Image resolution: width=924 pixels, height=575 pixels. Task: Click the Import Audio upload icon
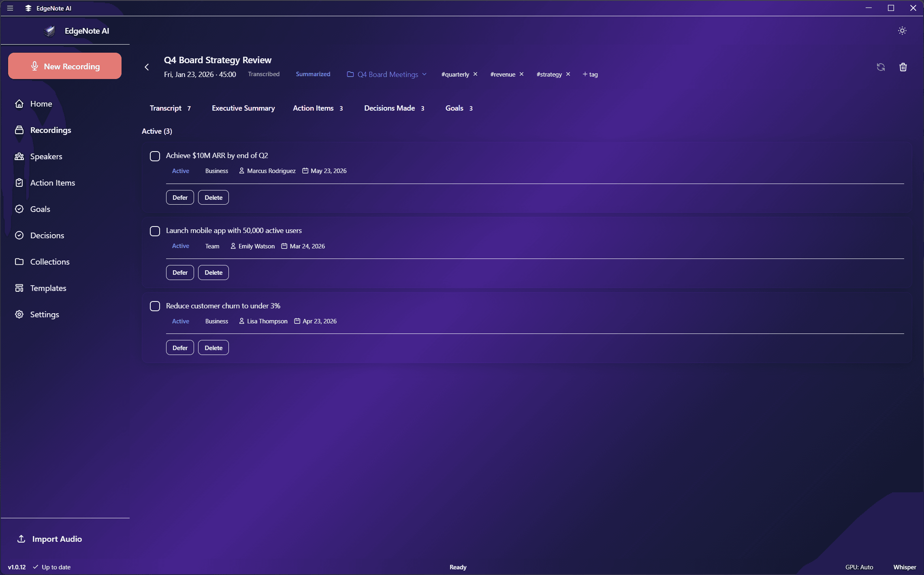21,539
